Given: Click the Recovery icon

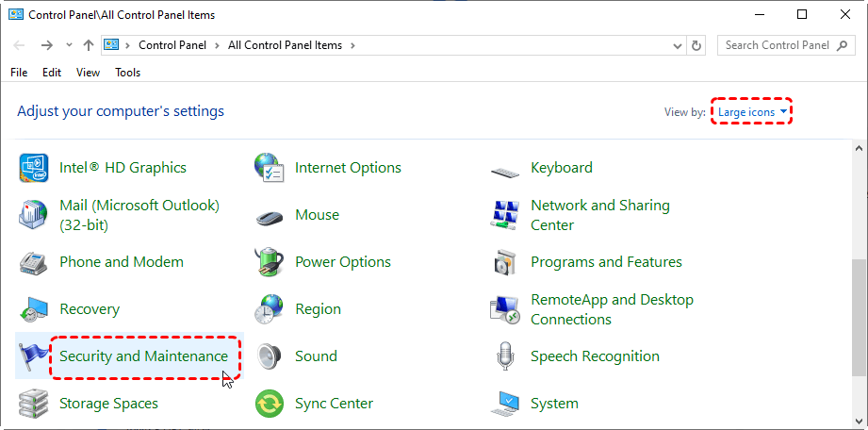Looking at the screenshot, I should (34, 309).
